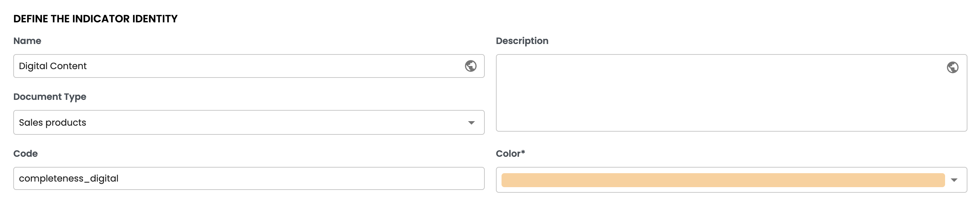Click the 'Code' field label
Image resolution: width=980 pixels, height=206 pixels.
(25, 154)
